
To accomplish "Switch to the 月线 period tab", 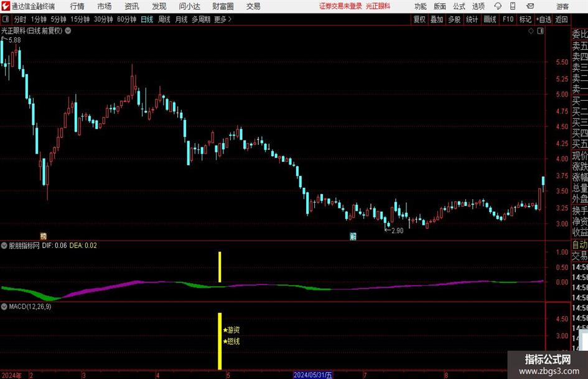I will [x=181, y=19].
